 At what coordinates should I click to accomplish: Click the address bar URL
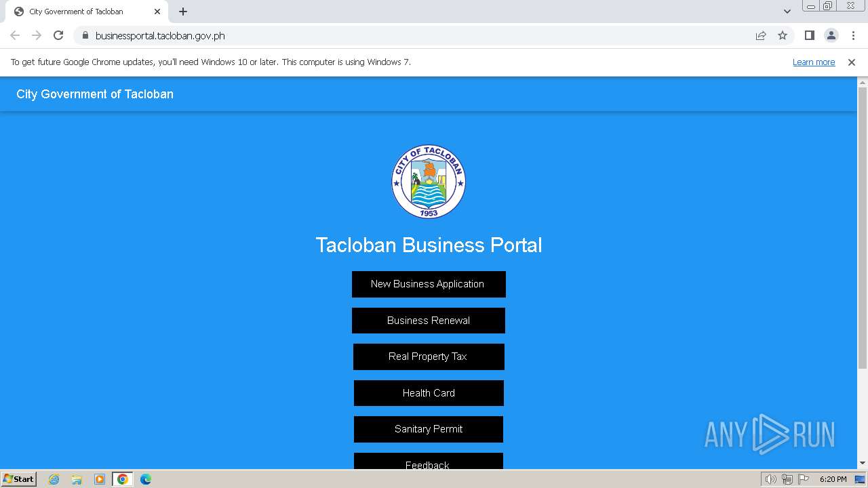point(160,36)
